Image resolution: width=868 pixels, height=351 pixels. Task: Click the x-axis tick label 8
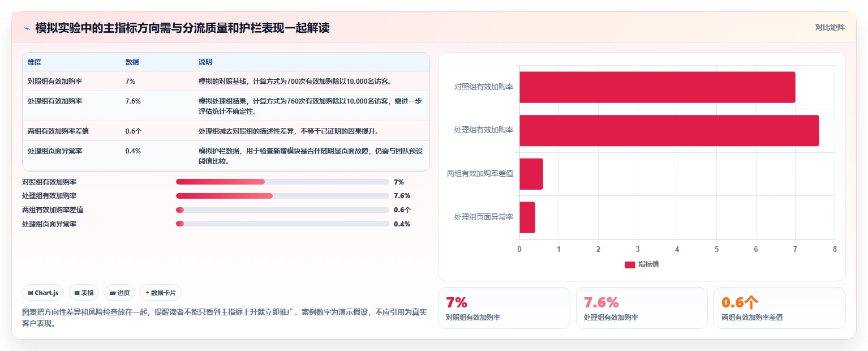[834, 250]
